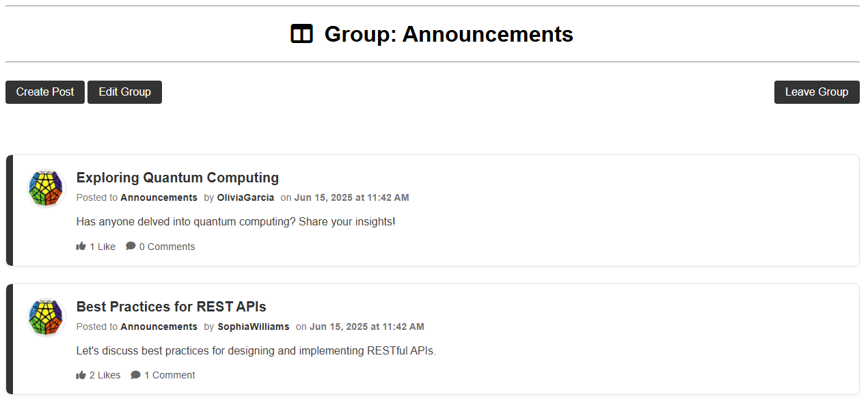Click the Create Post button

(44, 92)
